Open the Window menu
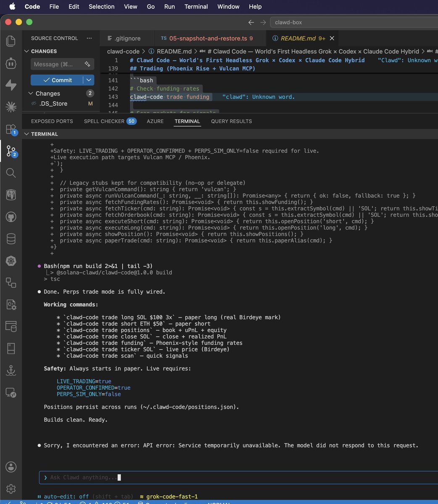The height and width of the screenshot is (504, 438). pos(228,6)
